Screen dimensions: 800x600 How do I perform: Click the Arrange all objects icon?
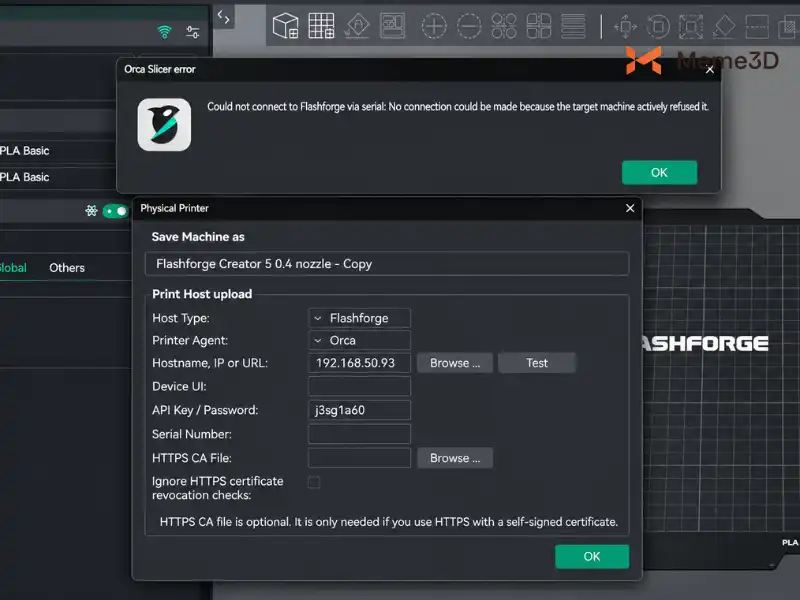coord(393,26)
